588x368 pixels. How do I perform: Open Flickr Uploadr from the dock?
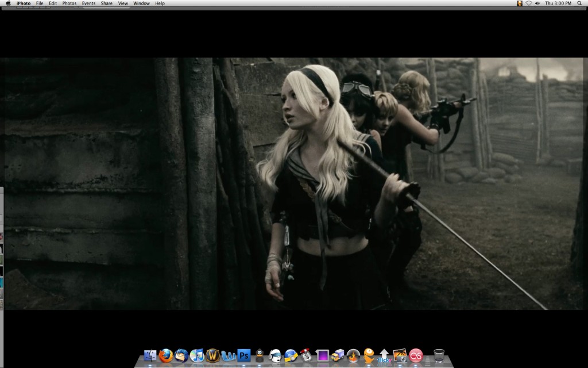384,356
